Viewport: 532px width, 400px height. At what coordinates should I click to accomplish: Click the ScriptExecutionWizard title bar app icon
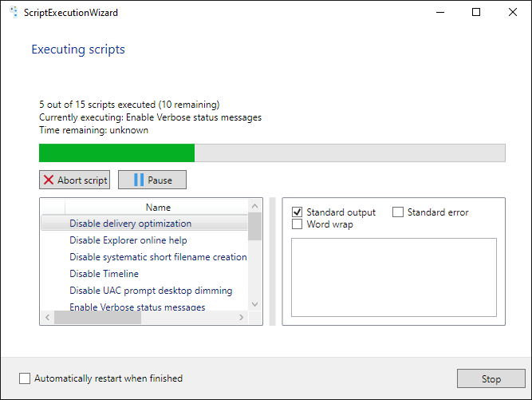coord(14,13)
